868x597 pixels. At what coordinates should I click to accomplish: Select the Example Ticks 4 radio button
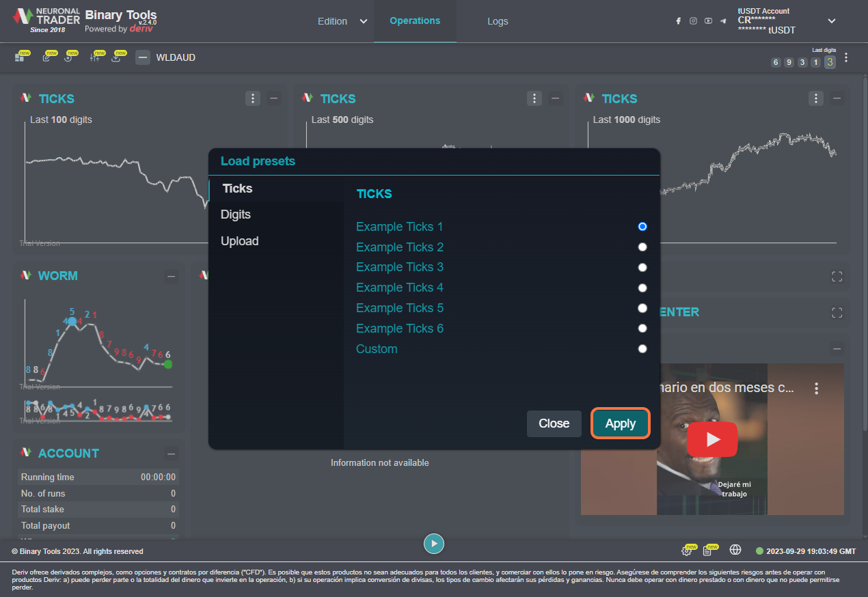pyautogui.click(x=642, y=288)
